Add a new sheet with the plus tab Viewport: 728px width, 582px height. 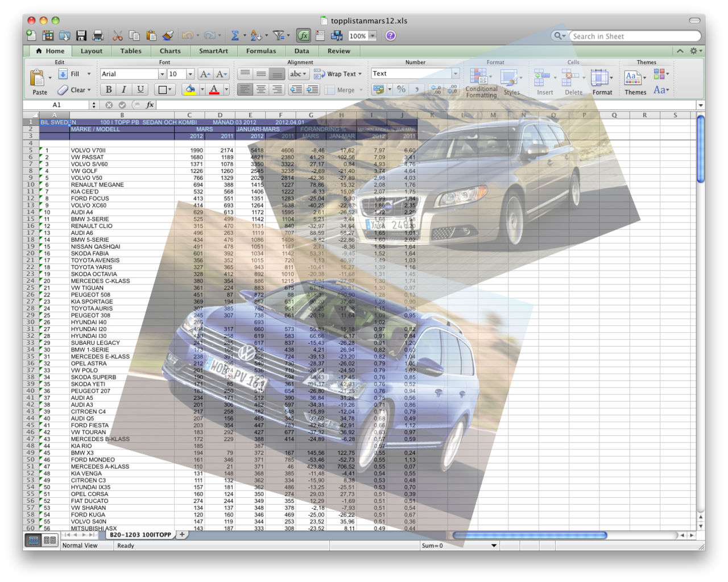[182, 535]
